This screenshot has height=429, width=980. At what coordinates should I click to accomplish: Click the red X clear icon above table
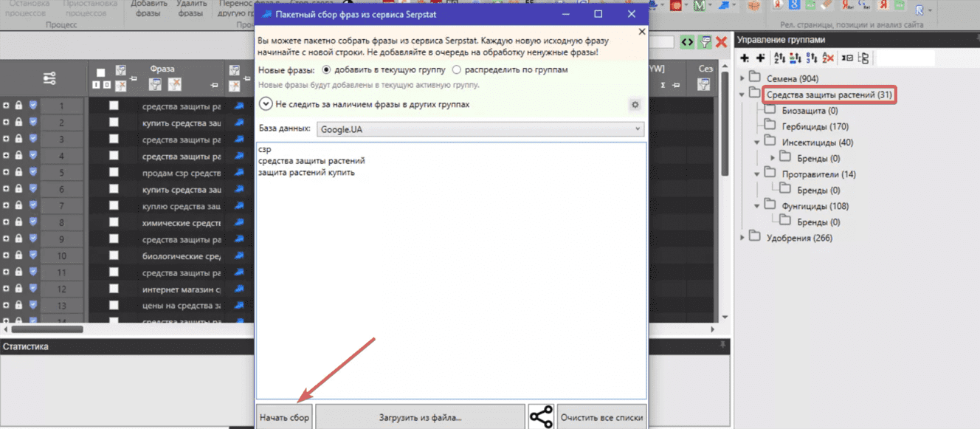721,42
